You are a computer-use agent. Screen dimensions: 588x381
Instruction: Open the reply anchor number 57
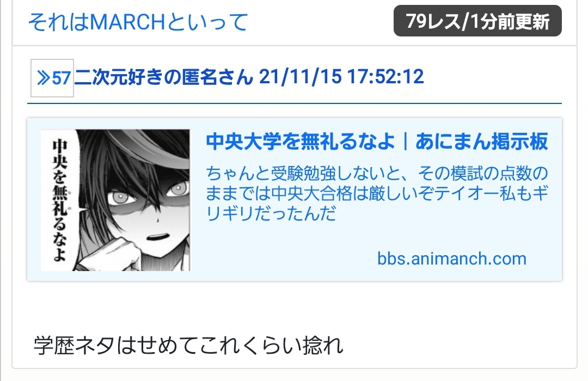point(61,78)
